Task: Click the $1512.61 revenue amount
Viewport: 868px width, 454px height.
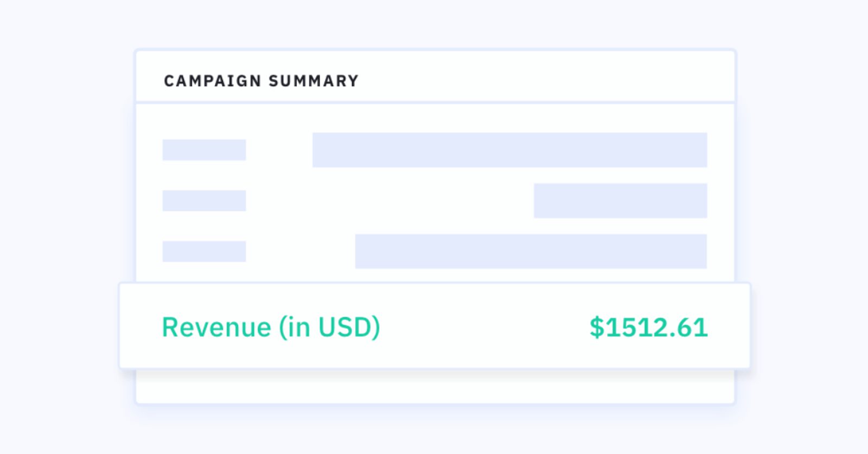Action: point(649,327)
